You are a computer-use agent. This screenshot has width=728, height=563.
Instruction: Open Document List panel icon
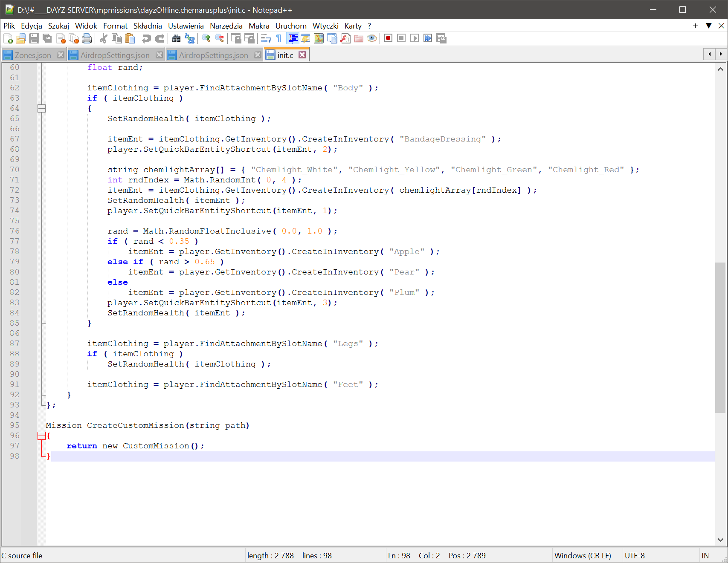coord(332,38)
